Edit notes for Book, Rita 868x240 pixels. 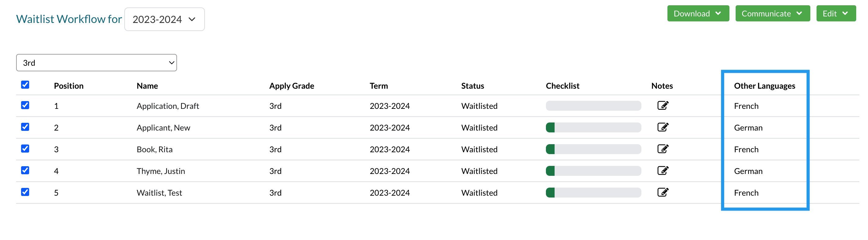662,149
